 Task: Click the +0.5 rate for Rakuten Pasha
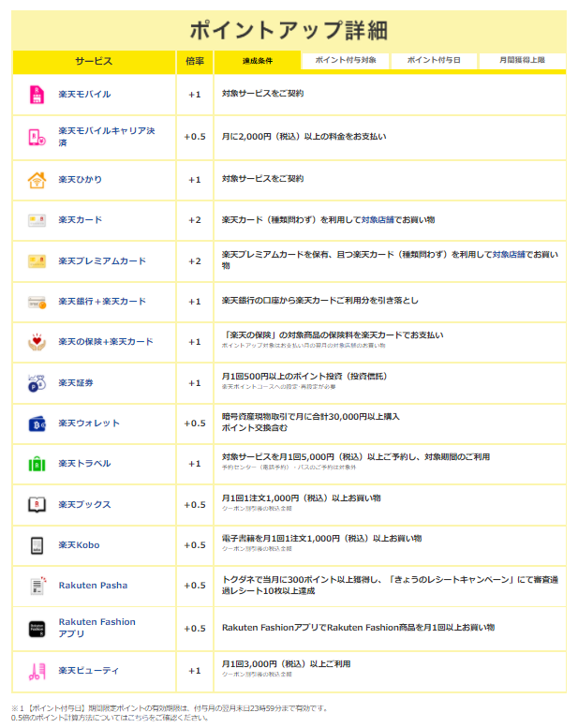click(x=195, y=586)
